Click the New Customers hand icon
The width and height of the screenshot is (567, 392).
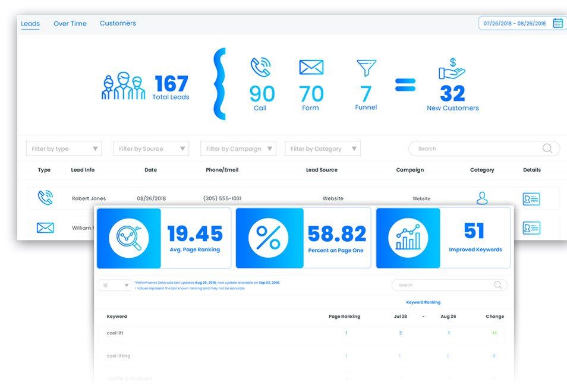pyautogui.click(x=452, y=69)
